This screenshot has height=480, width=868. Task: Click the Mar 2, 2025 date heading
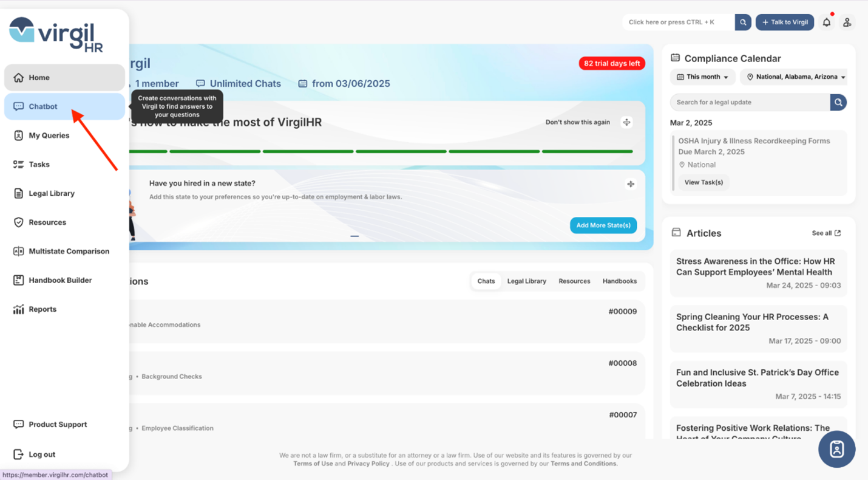tap(691, 123)
